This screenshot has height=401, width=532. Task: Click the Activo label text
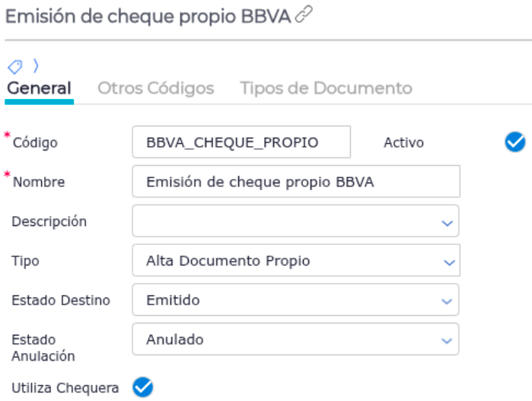[x=403, y=142]
